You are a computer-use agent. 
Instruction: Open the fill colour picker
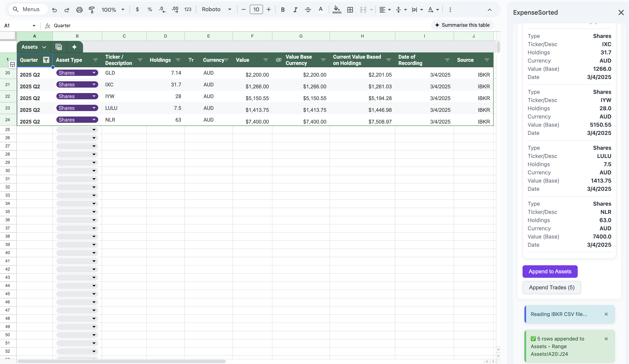(337, 10)
